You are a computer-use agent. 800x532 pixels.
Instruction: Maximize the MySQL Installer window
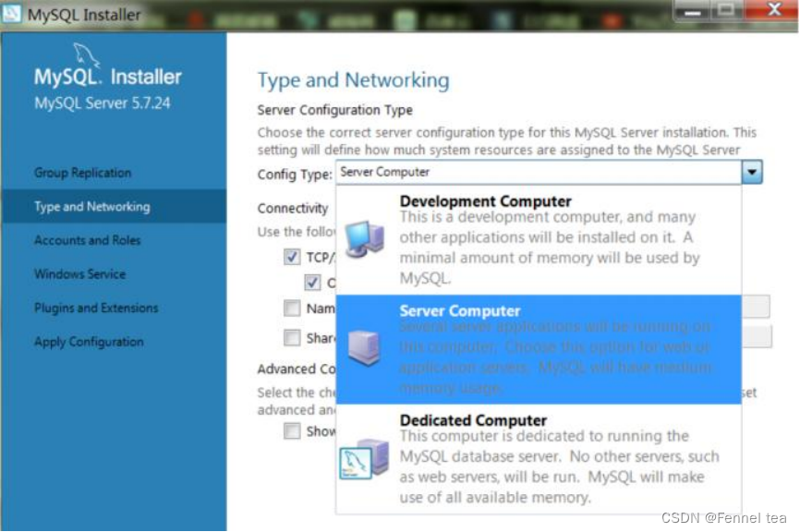pos(726,9)
